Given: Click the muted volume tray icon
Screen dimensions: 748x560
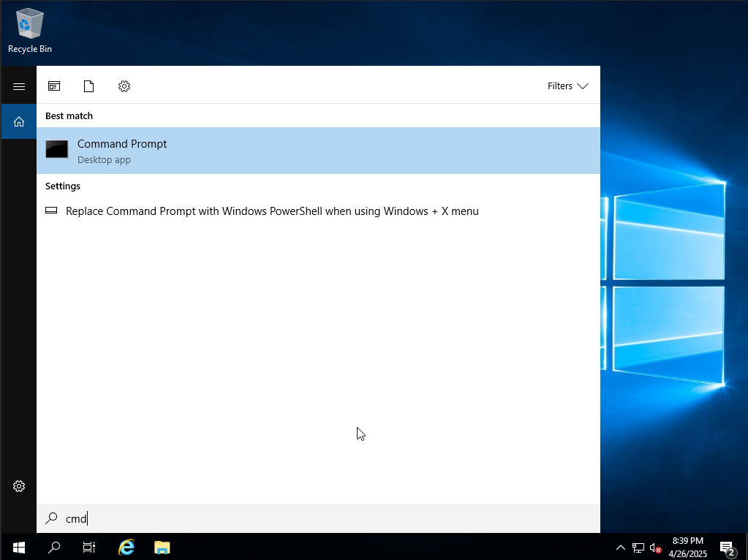Looking at the screenshot, I should click(655, 548).
